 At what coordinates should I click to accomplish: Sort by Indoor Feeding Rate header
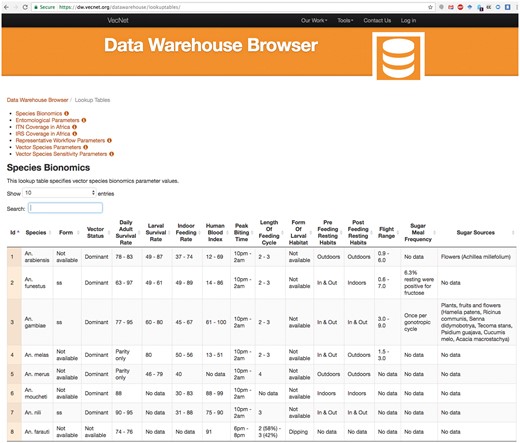(x=187, y=232)
